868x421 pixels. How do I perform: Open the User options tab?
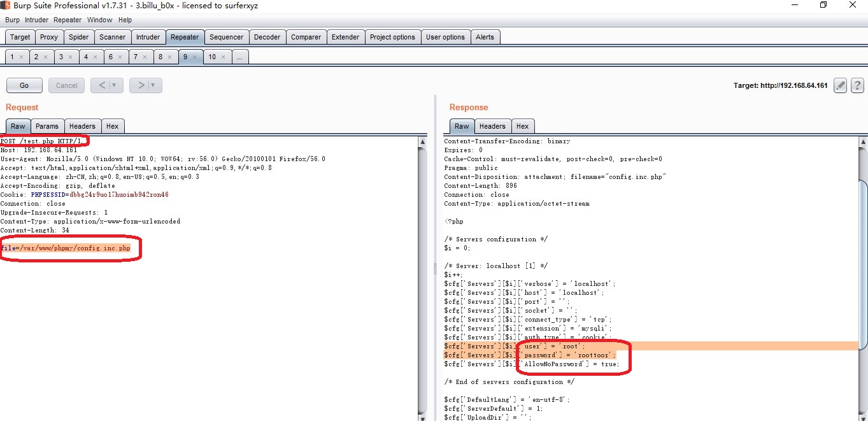coord(445,37)
